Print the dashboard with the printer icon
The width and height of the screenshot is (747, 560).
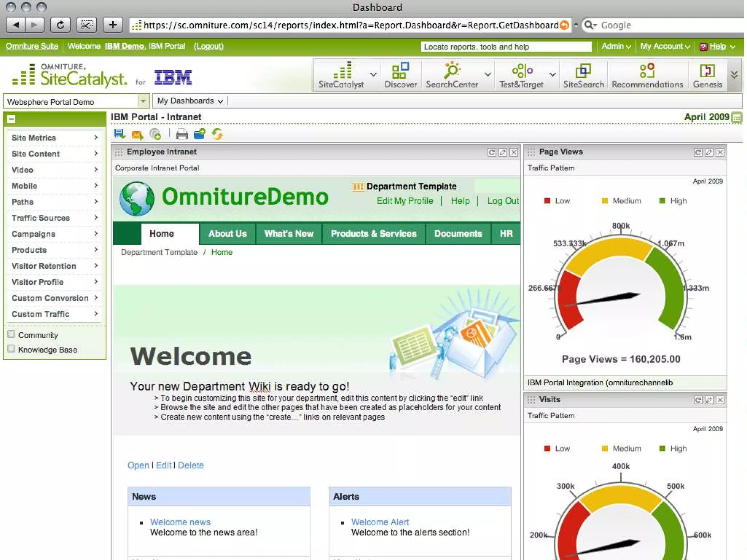182,135
